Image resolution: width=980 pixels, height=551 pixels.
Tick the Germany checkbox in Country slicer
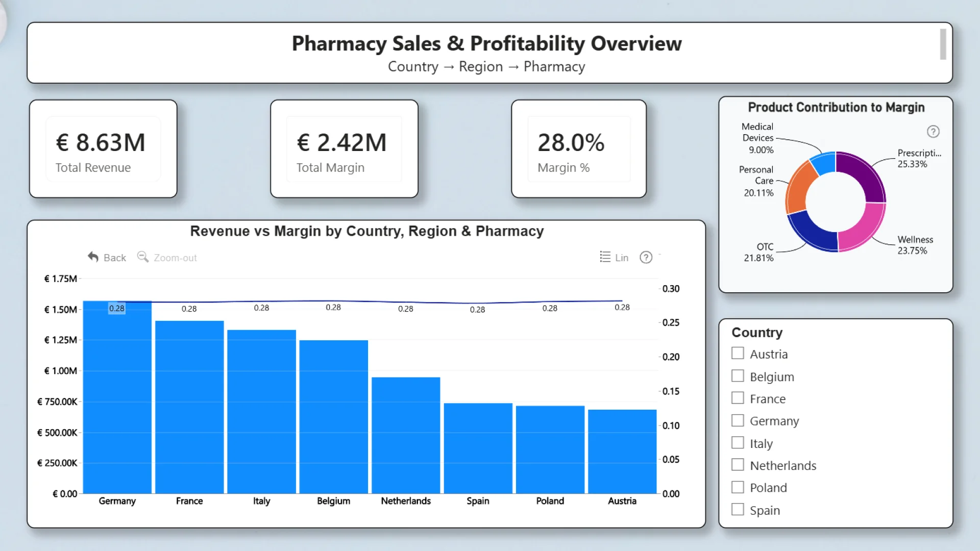pyautogui.click(x=738, y=420)
